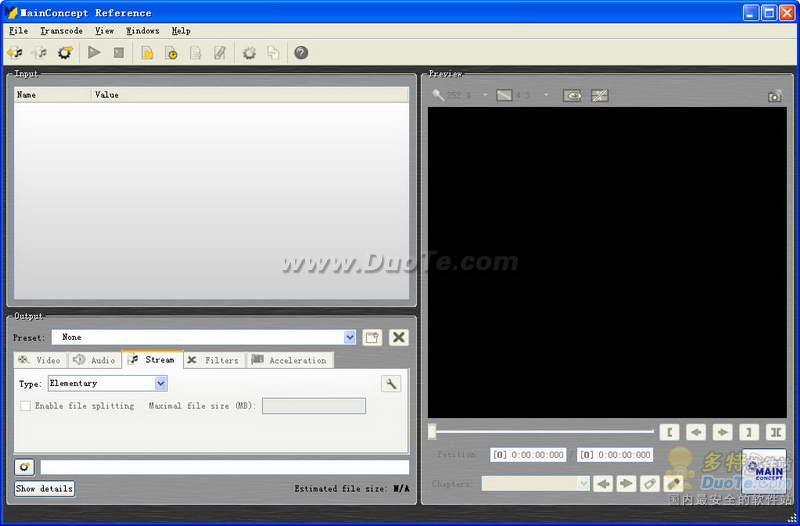Click the MainConcept logo in Preview panel
The height and width of the screenshot is (526, 800).
coord(764,470)
